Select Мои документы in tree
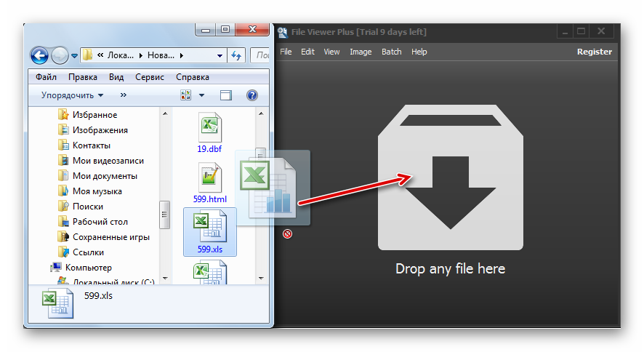Viewport: 644px width, 352px height. pos(105,176)
